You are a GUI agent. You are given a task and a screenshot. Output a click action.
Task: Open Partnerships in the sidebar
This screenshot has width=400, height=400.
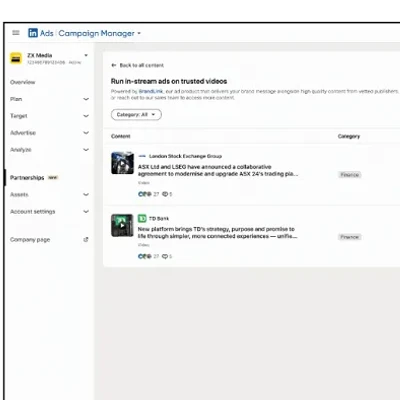click(27, 178)
